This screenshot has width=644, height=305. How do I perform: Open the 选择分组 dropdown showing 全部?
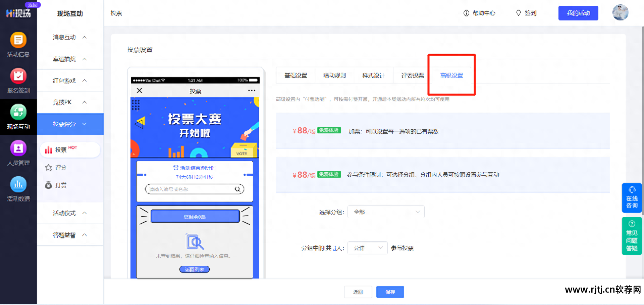pos(386,212)
